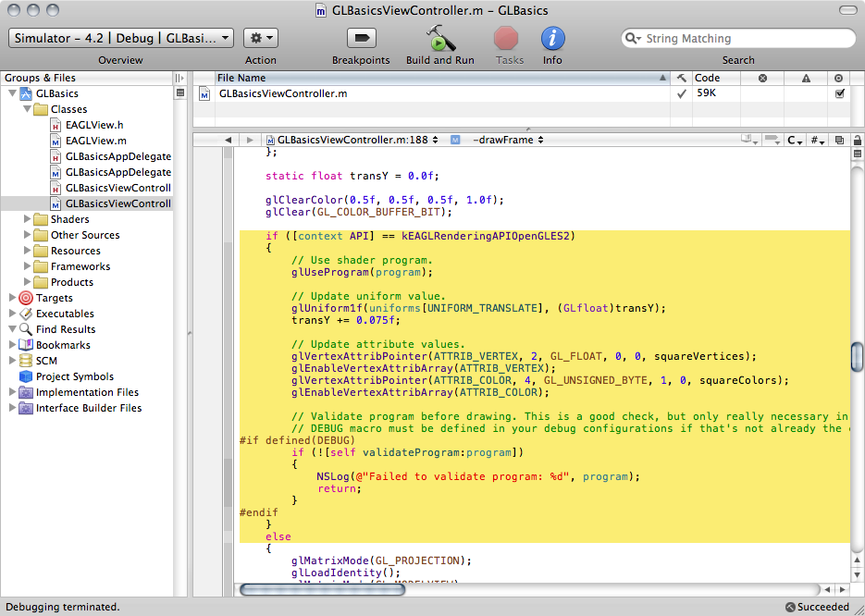Click the errors column header icon
865x616 pixels.
[x=762, y=78]
